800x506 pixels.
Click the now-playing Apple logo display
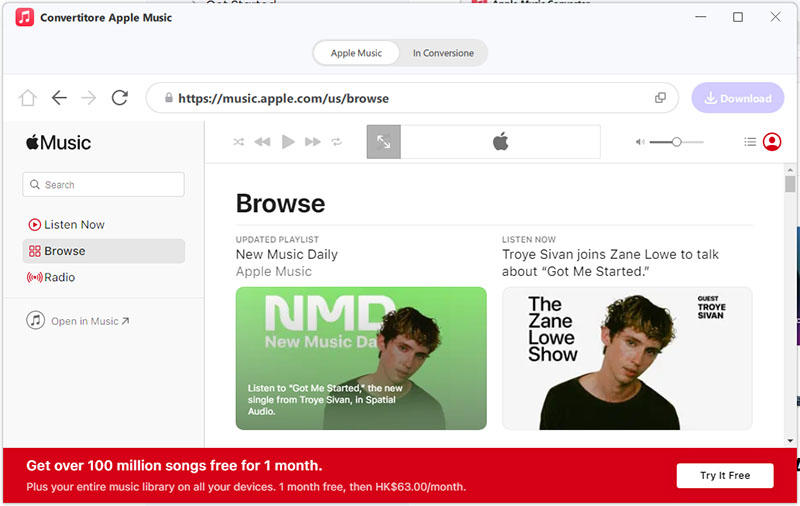pyautogui.click(x=501, y=142)
